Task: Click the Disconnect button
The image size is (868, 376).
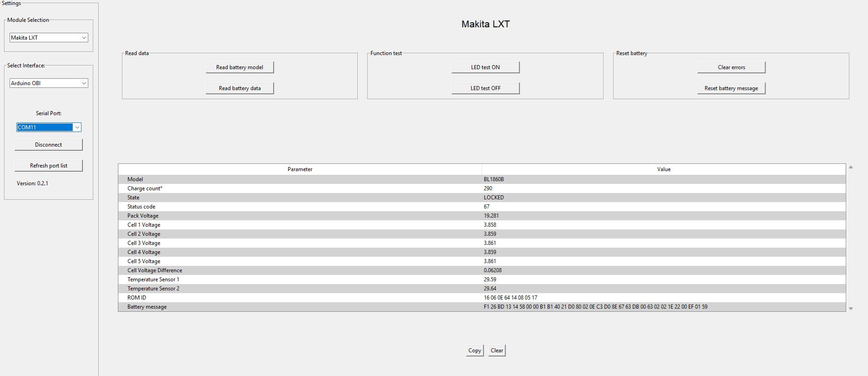Action: [49, 145]
